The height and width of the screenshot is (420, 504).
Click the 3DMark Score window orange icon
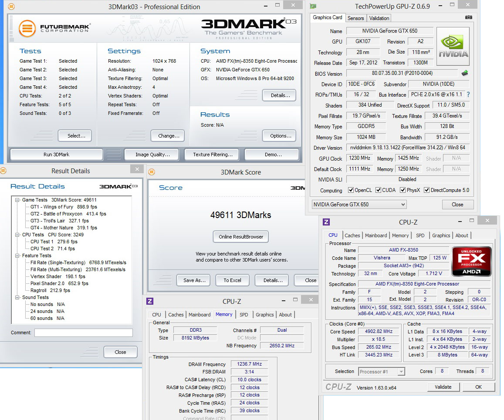coord(152,172)
